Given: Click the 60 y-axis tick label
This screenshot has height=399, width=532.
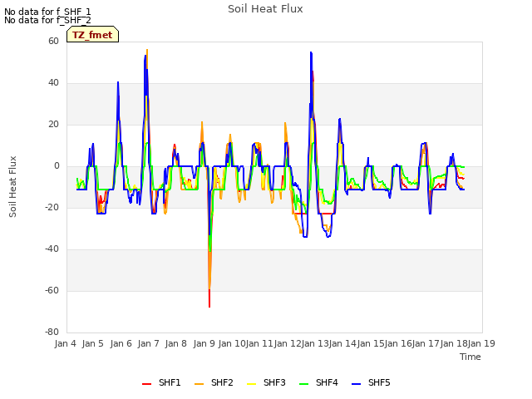Looking at the screenshot, I should (53, 42).
